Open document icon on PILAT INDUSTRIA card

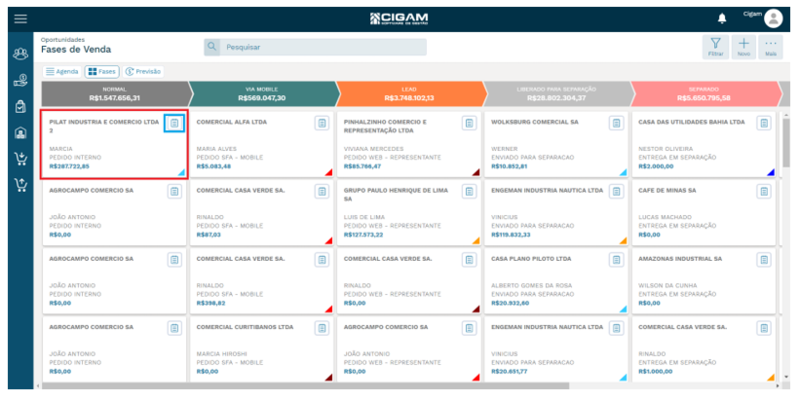point(174,123)
